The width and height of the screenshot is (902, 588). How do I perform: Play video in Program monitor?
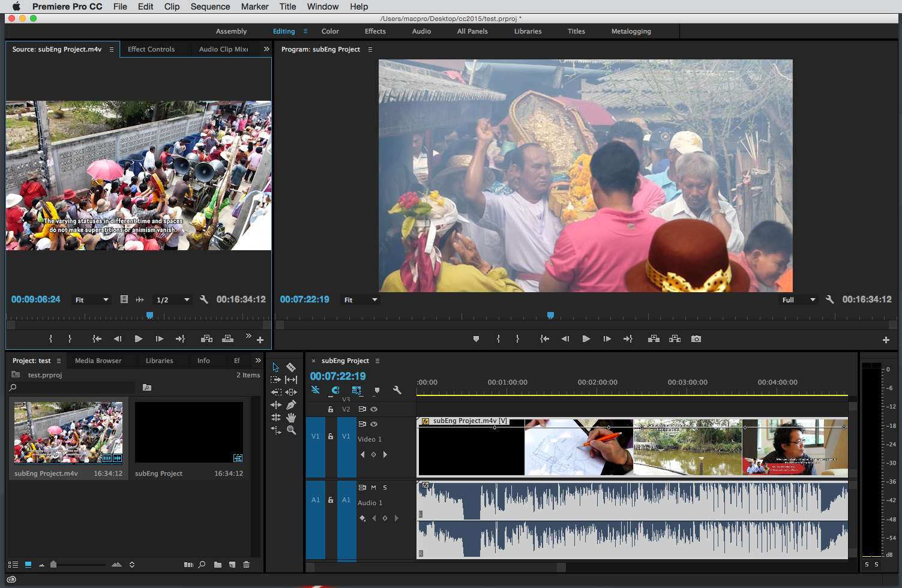(586, 339)
